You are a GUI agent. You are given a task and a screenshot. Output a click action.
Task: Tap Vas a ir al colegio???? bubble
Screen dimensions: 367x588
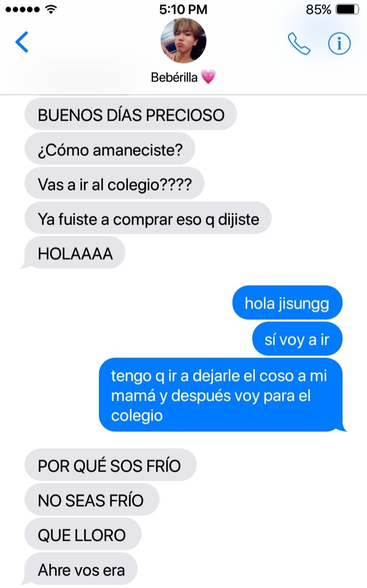pos(115,184)
